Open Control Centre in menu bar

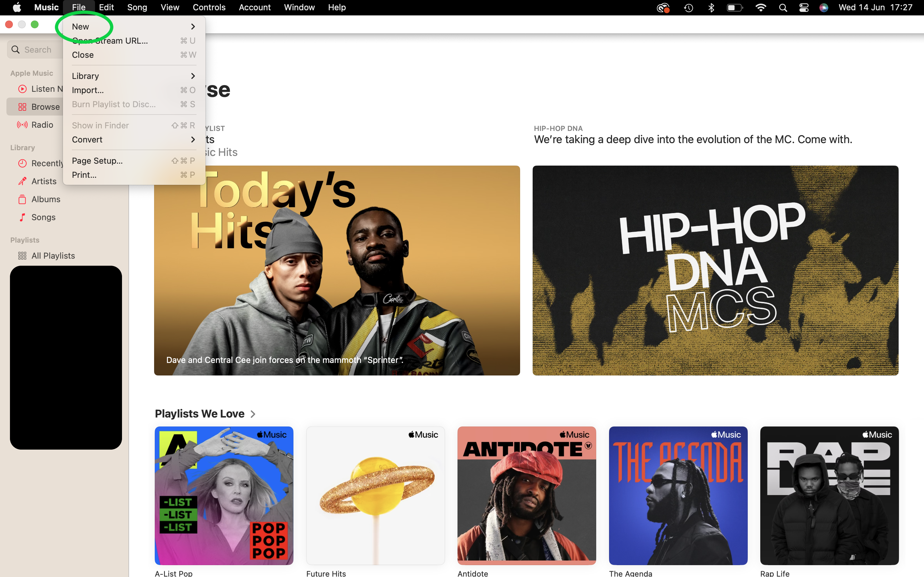click(x=804, y=8)
